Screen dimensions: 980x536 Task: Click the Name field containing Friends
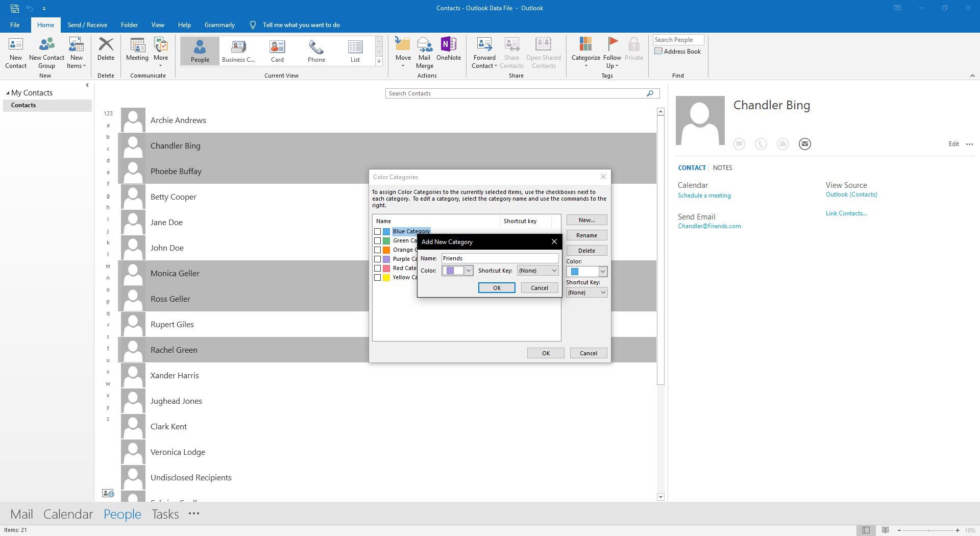[500, 258]
